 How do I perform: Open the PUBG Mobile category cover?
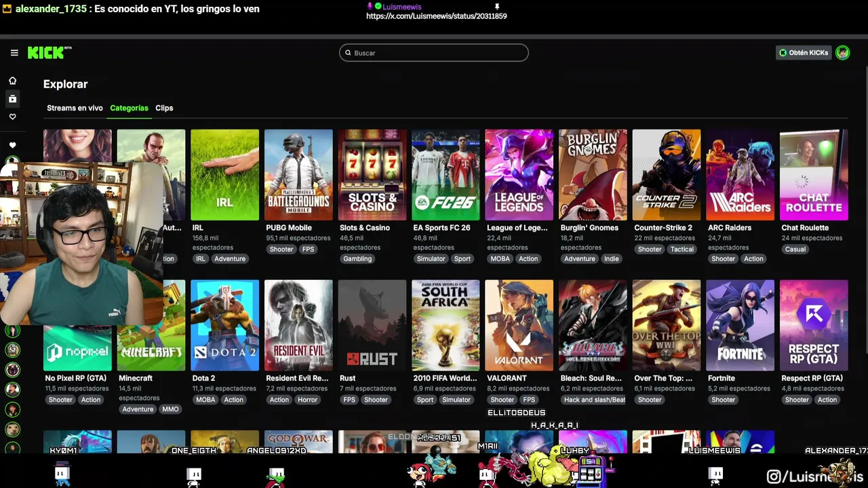click(x=298, y=175)
